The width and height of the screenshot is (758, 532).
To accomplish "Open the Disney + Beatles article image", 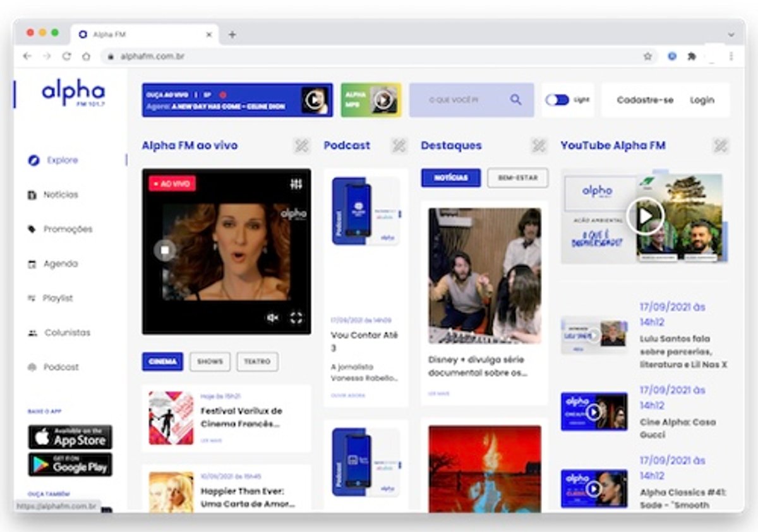I will pos(484,275).
